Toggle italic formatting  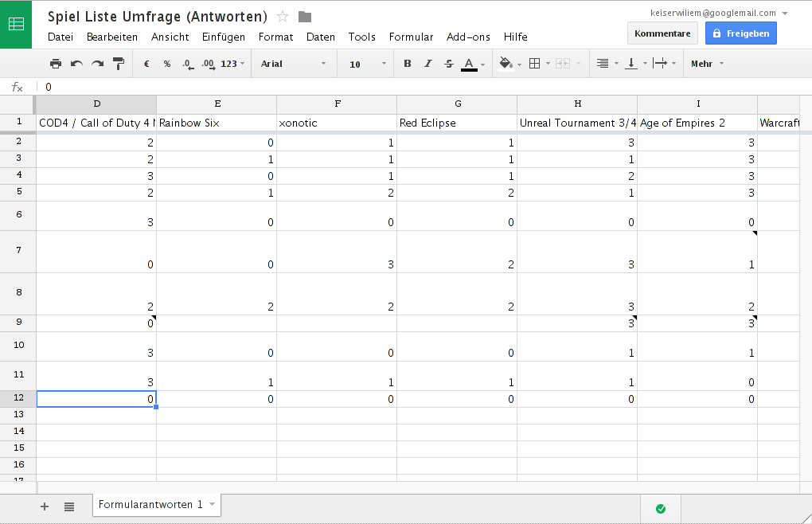428,64
